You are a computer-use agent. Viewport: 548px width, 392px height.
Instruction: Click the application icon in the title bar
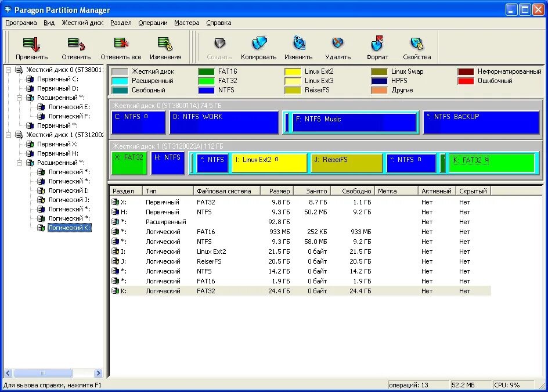coord(8,9)
